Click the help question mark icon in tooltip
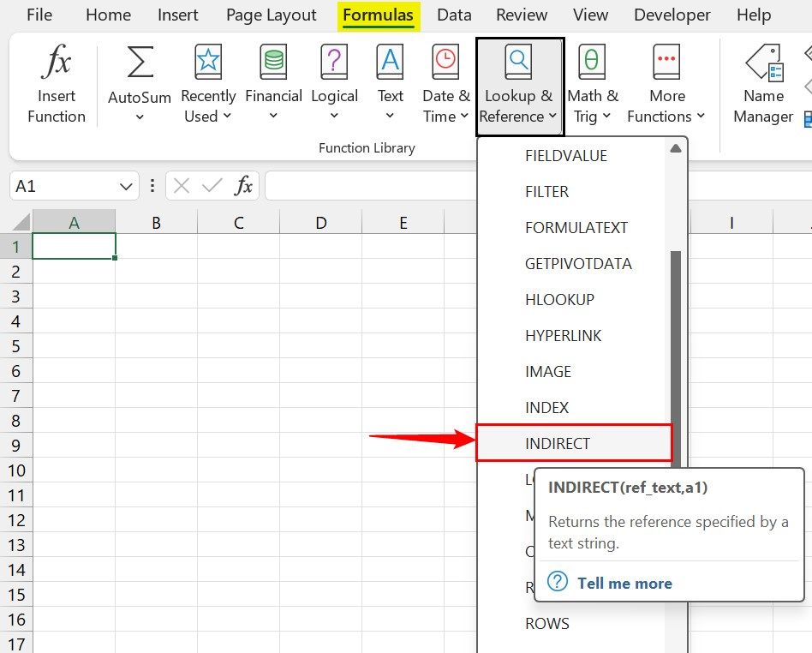 (558, 582)
